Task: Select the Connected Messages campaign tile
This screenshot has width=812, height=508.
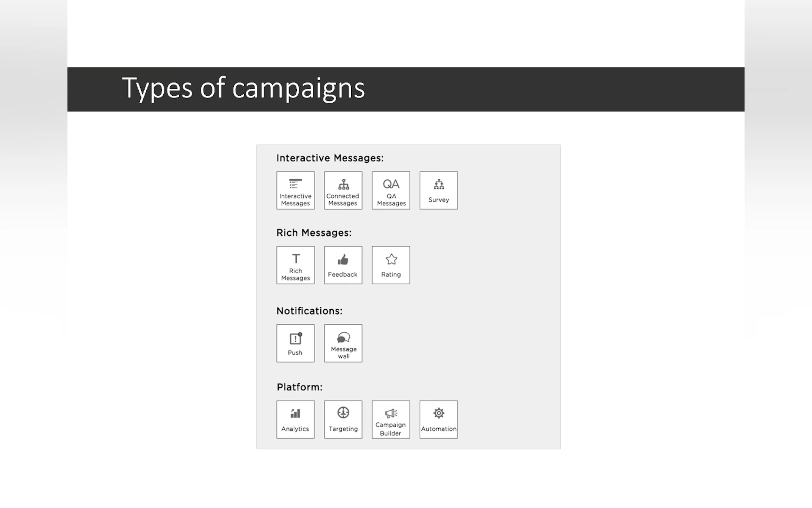Action: coord(343,191)
